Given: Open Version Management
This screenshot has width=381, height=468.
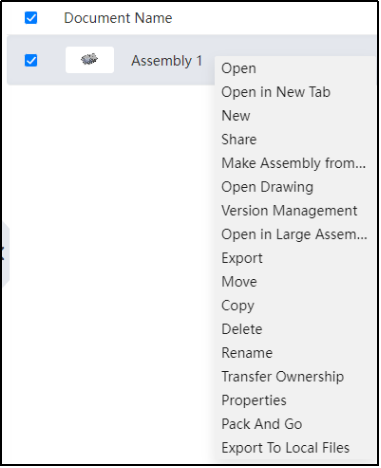Looking at the screenshot, I should coord(289,211).
